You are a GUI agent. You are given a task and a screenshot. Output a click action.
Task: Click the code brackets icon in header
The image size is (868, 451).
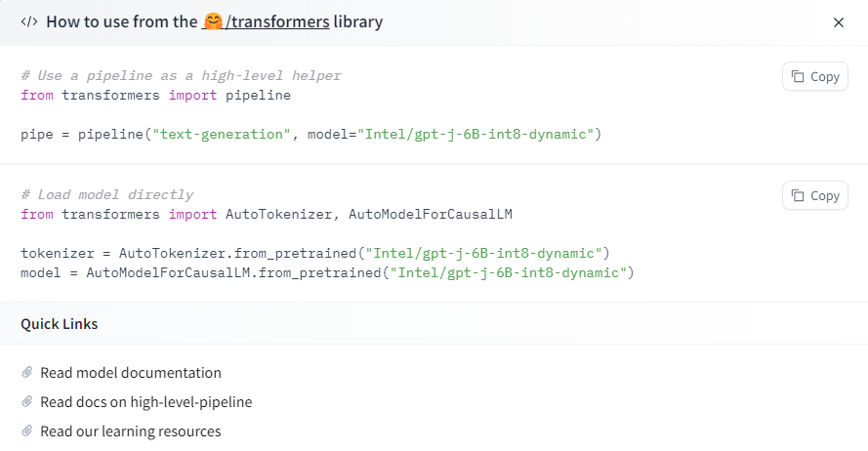coord(29,21)
